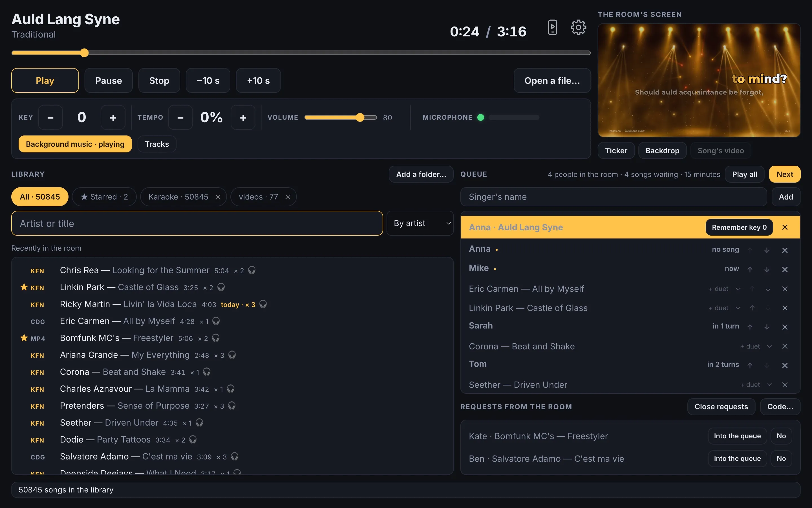Click headphone icon on Ricky Martin row
The height and width of the screenshot is (508, 812).
click(x=263, y=305)
